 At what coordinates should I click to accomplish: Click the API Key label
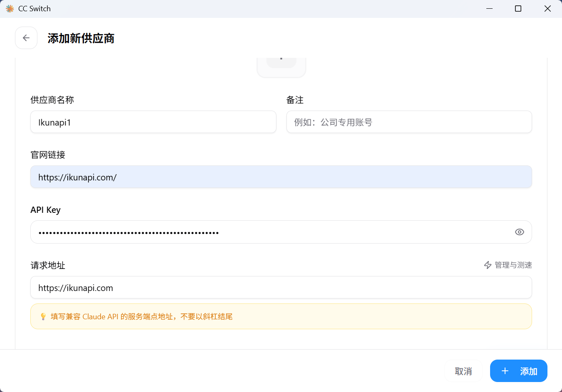click(x=46, y=210)
